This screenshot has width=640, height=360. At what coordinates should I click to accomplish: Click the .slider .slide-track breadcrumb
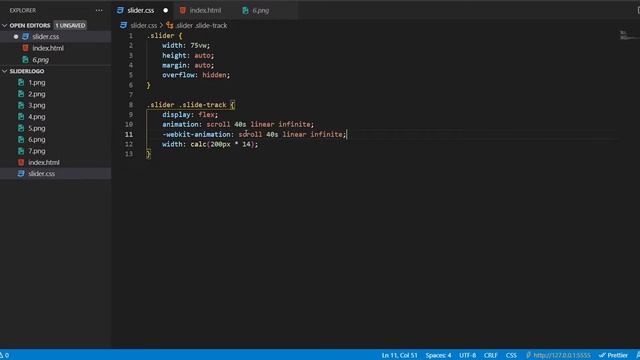coord(202,25)
